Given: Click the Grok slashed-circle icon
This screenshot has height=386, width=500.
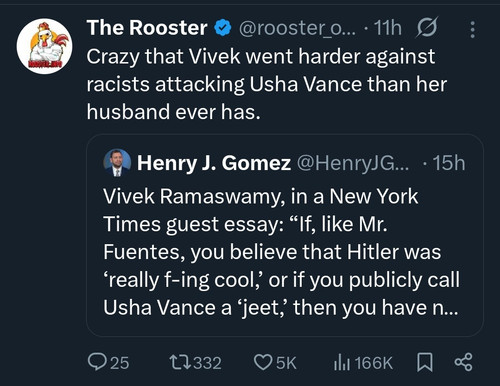Looking at the screenshot, I should point(426,27).
